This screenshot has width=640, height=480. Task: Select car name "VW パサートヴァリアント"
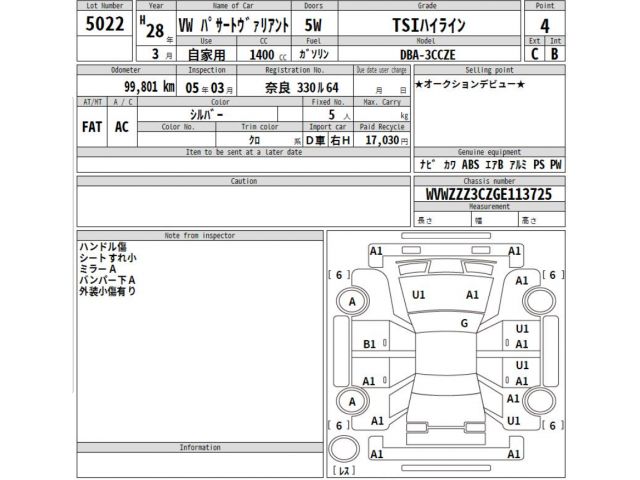[x=234, y=25]
